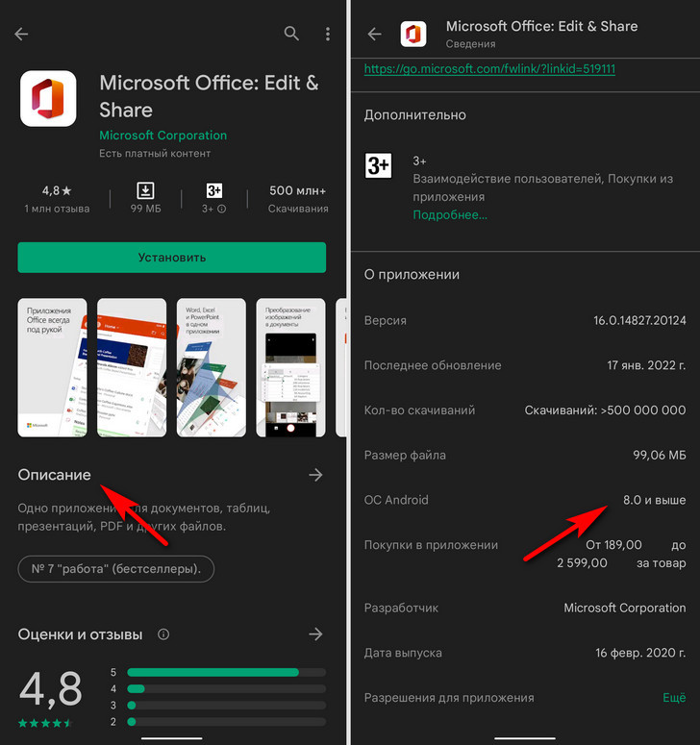
Task: Tap the 5-star rating bar
Action: (226, 672)
